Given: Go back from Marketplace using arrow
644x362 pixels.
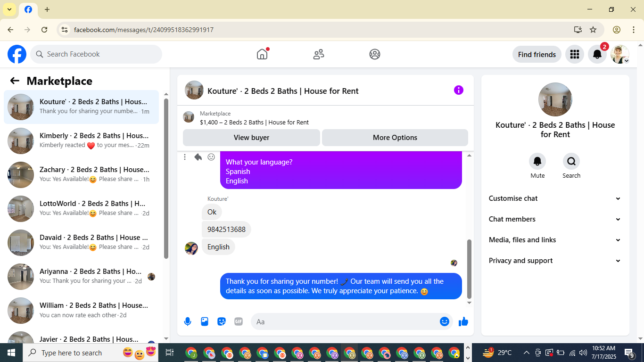Looking at the screenshot, I should coord(15,81).
